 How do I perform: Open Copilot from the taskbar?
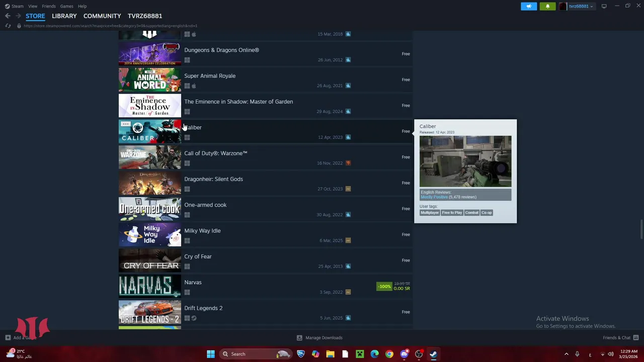[315, 354]
